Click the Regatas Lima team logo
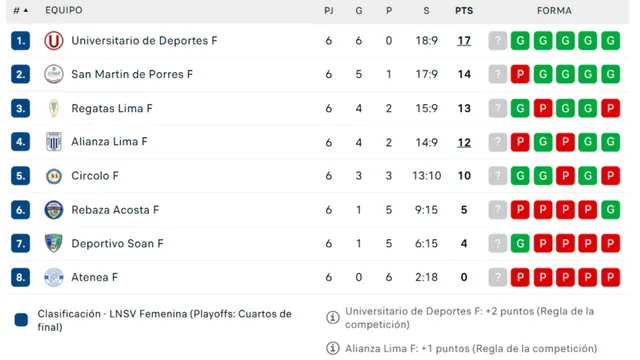 (x=53, y=109)
